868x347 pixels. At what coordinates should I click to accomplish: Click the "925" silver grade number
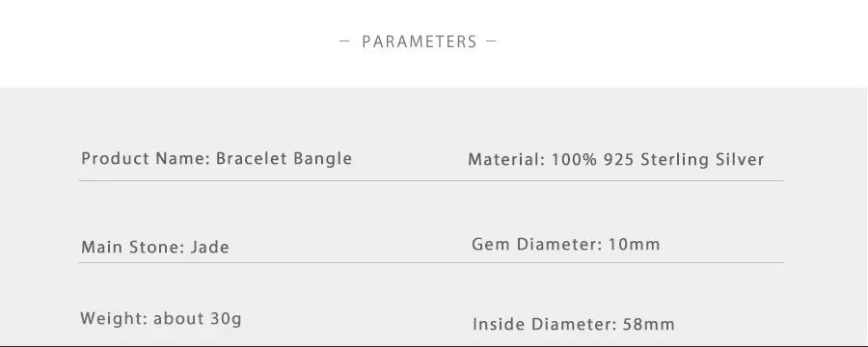619,160
